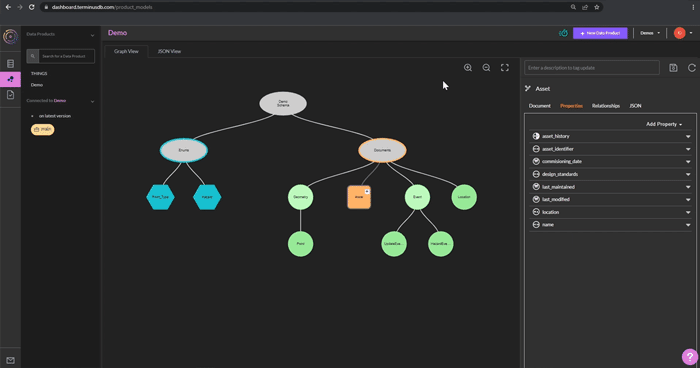The height and width of the screenshot is (368, 700).
Task: Click the last_modified property type icon
Action: coord(536,200)
